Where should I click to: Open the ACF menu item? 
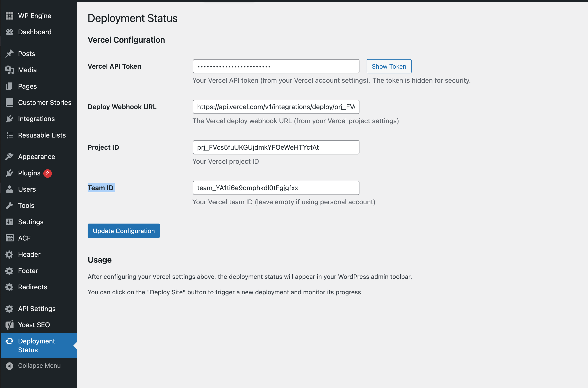click(24, 238)
